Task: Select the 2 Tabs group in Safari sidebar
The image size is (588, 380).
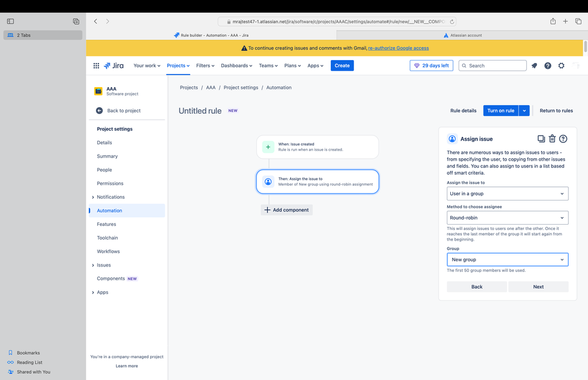Action: coord(43,35)
